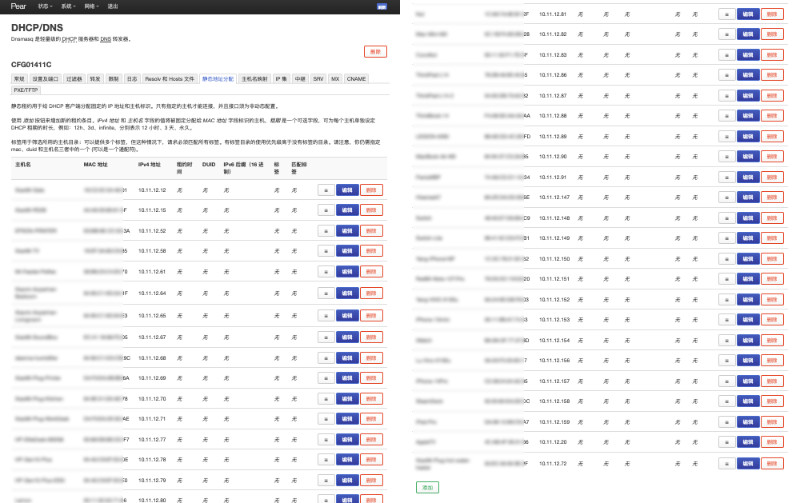Click drag handle for row 10.11.12.88

[727, 116]
